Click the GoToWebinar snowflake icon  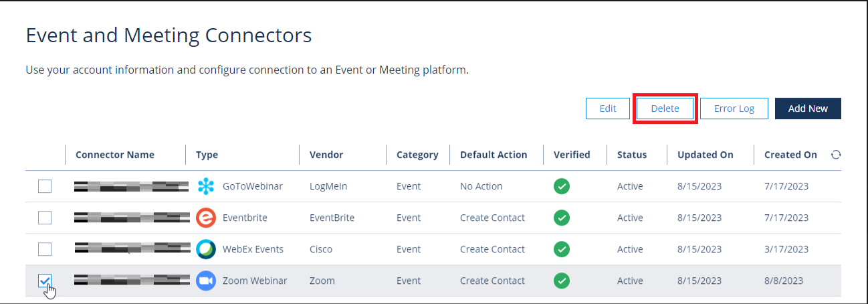coord(206,186)
